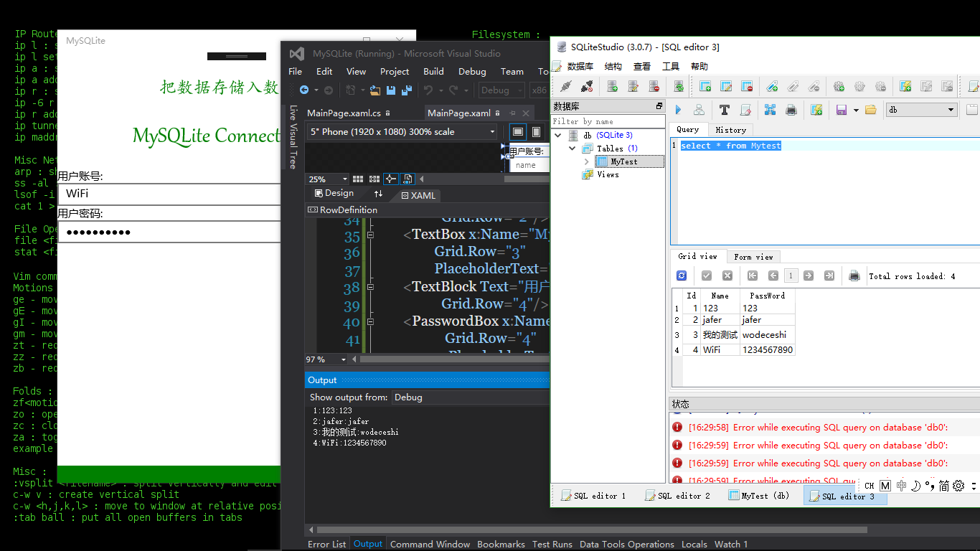The image size is (980, 551).
Task: Toggle portrait orientation in XAML designer
Action: tap(536, 132)
